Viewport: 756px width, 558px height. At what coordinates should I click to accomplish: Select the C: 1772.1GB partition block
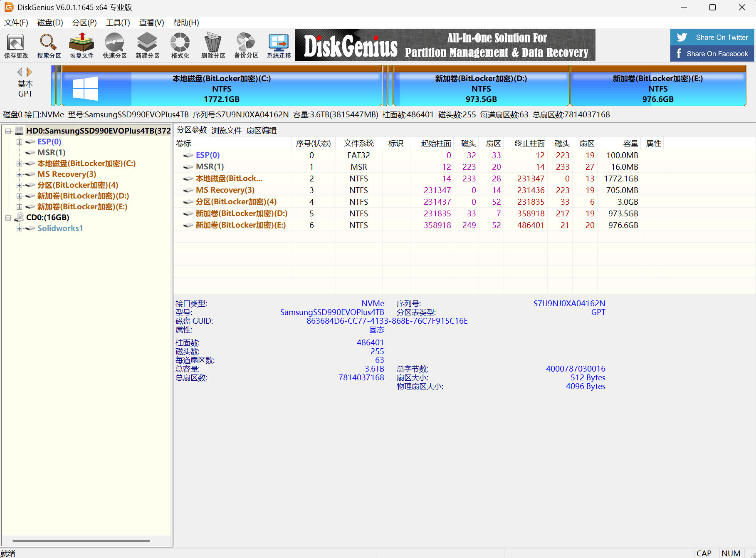222,86
